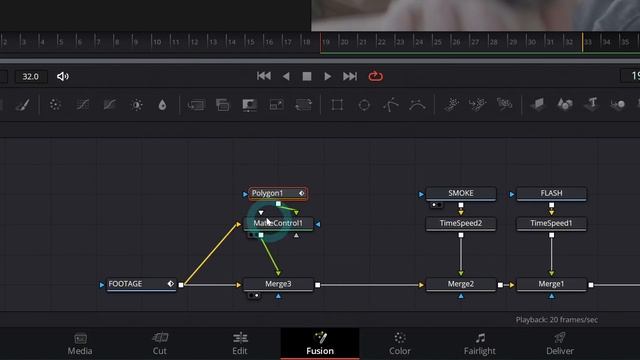Click the 'Playback: 20 frames/sec' status text
This screenshot has width=640, height=360.
557,320
